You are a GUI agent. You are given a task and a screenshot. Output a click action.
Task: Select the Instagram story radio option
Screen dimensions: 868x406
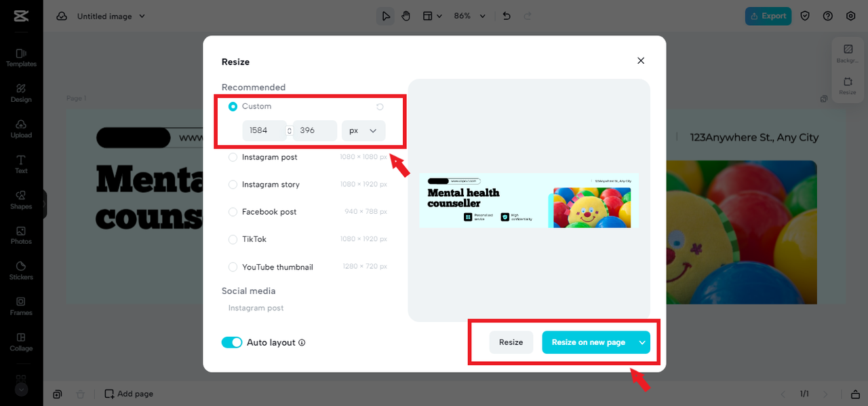233,185
